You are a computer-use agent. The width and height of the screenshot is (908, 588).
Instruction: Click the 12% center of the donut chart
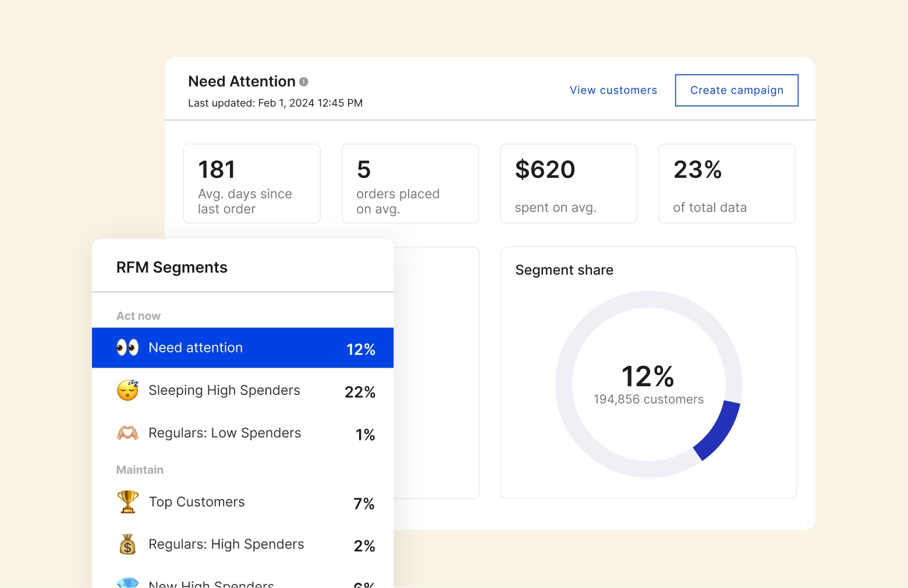click(x=648, y=376)
